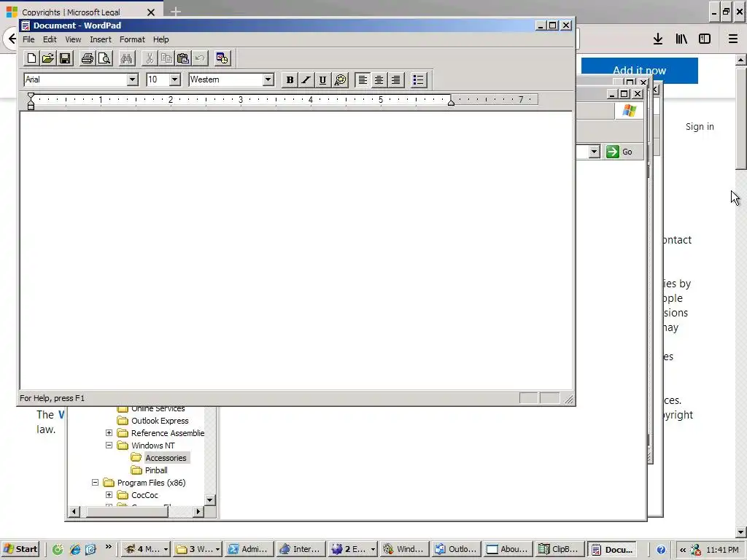Screen dimensions: 747x560
Task: Open the Insert menu in WordPad
Action: coord(101,39)
